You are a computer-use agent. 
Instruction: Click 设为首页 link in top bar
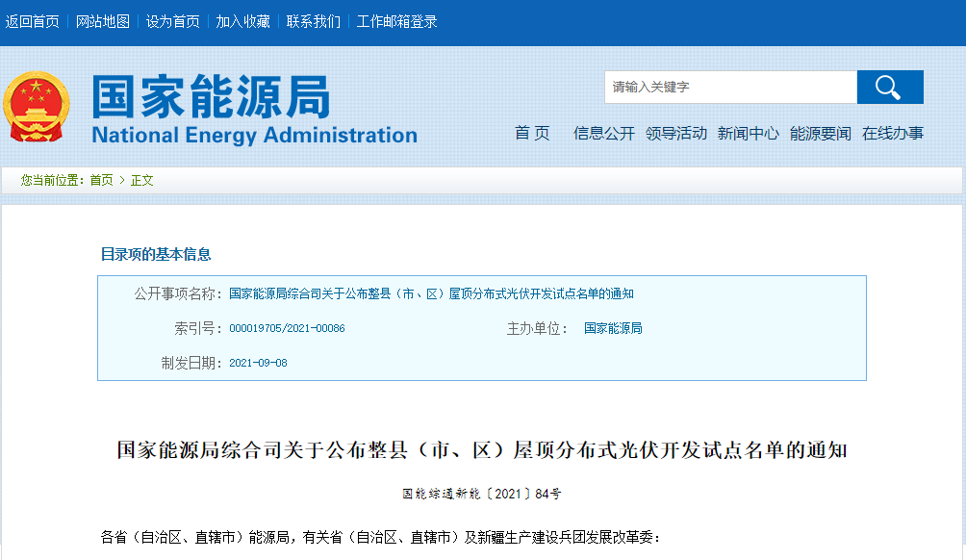pos(173,21)
